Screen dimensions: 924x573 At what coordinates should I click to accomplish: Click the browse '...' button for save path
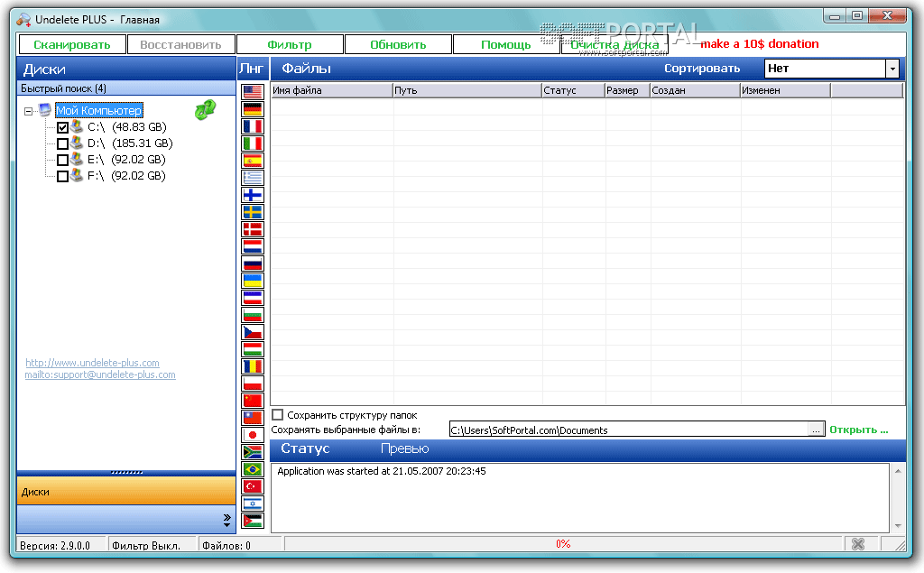[x=816, y=430]
